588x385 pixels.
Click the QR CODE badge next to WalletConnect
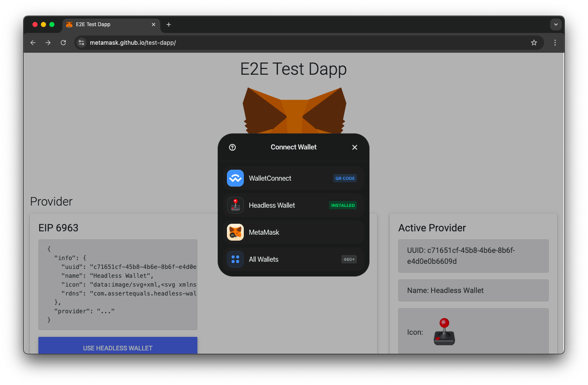(345, 178)
